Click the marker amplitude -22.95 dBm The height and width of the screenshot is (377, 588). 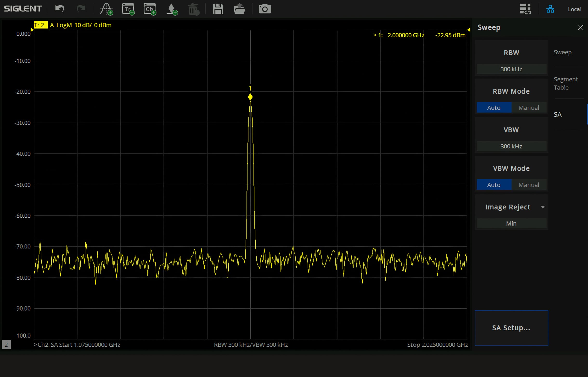point(450,35)
